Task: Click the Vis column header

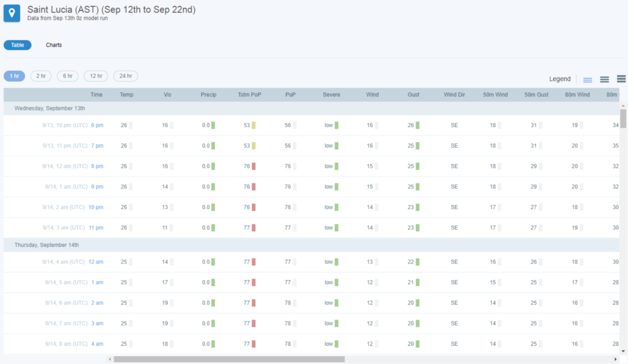Action: click(x=168, y=95)
